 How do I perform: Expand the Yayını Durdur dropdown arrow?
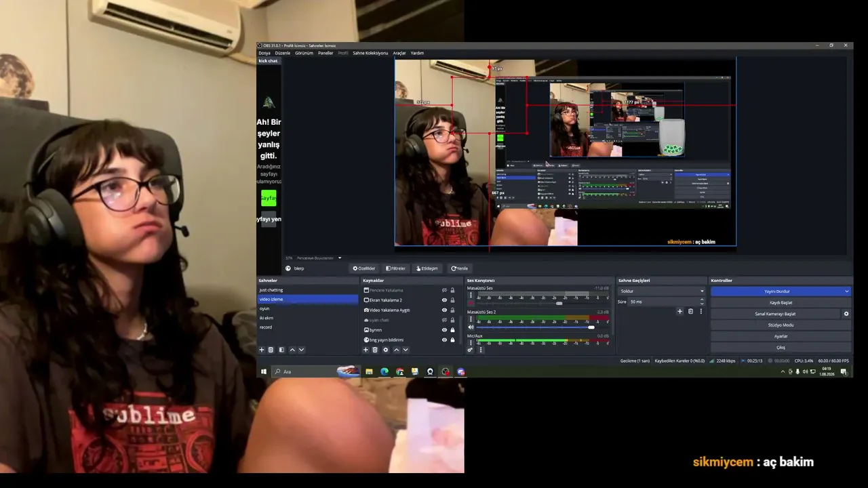tap(846, 291)
